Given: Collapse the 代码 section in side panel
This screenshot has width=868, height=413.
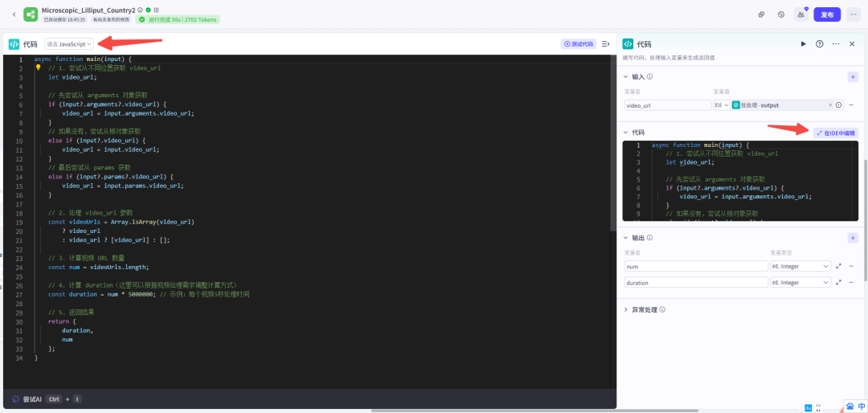Looking at the screenshot, I should [x=625, y=133].
